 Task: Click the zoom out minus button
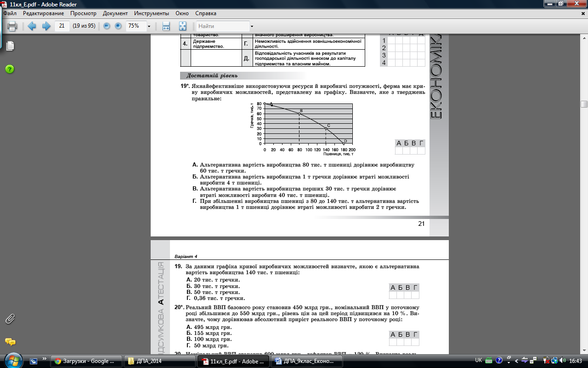pyautogui.click(x=107, y=26)
